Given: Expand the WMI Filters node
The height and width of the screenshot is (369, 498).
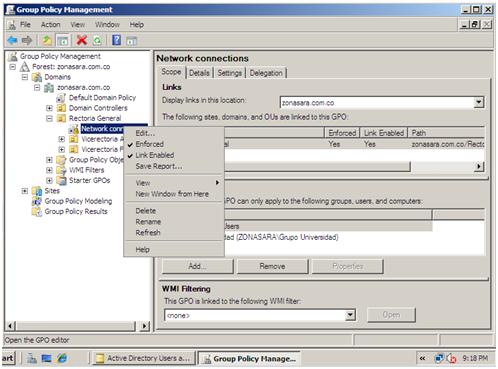Looking at the screenshot, I should [x=49, y=170].
